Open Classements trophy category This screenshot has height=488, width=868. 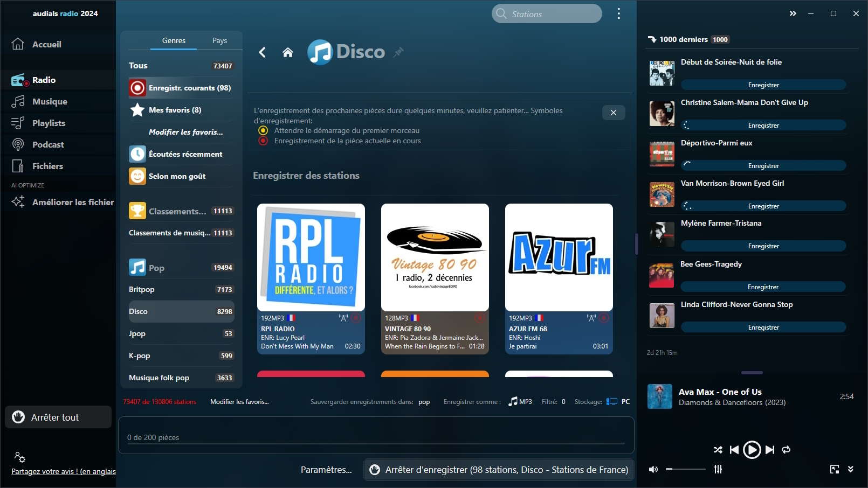(181, 211)
